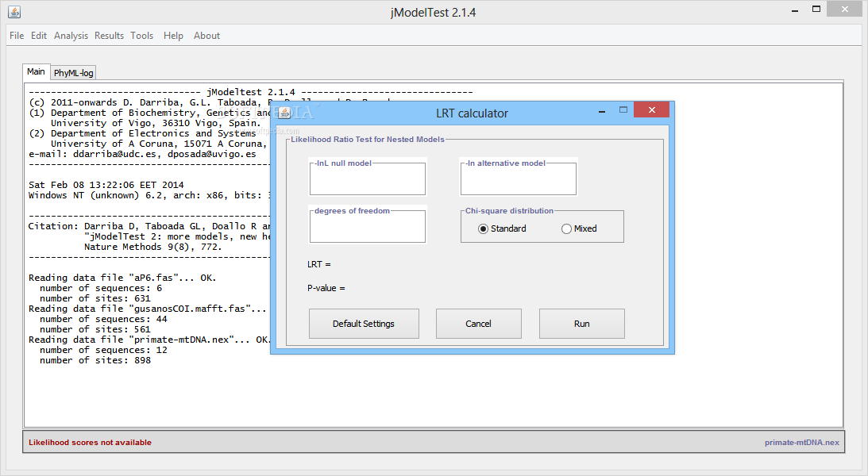Image resolution: width=868 pixels, height=476 pixels.
Task: Click the Java icon in LRT calculator title bar
Action: click(284, 113)
